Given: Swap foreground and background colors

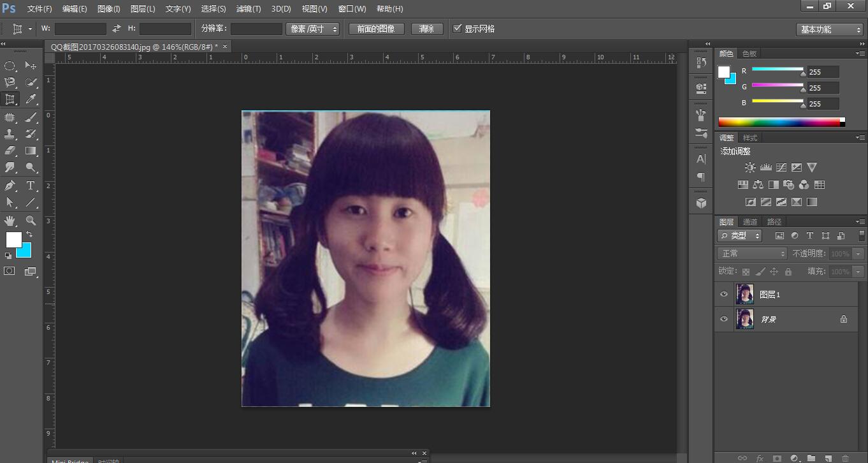Looking at the screenshot, I should click(x=29, y=235).
